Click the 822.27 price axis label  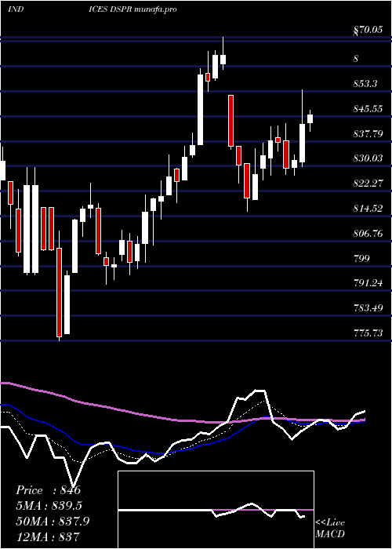pos(368,184)
